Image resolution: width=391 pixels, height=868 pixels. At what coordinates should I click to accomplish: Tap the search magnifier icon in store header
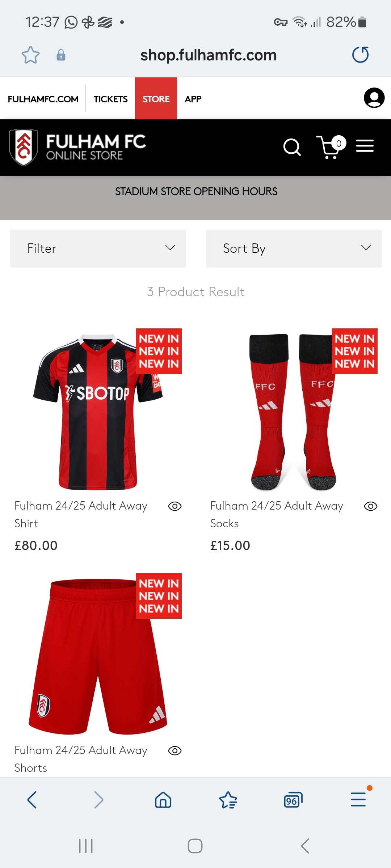click(292, 147)
